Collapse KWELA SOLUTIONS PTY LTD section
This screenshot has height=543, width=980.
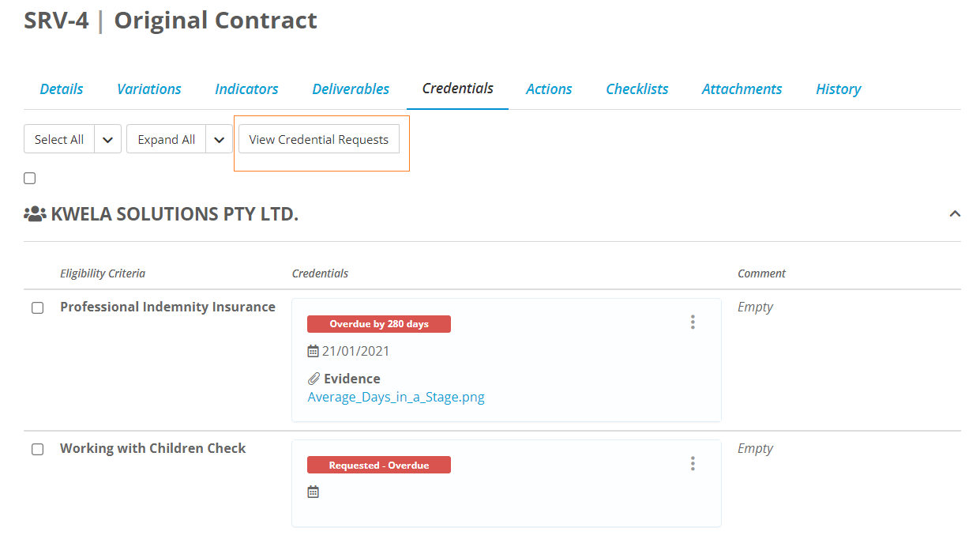(x=955, y=213)
